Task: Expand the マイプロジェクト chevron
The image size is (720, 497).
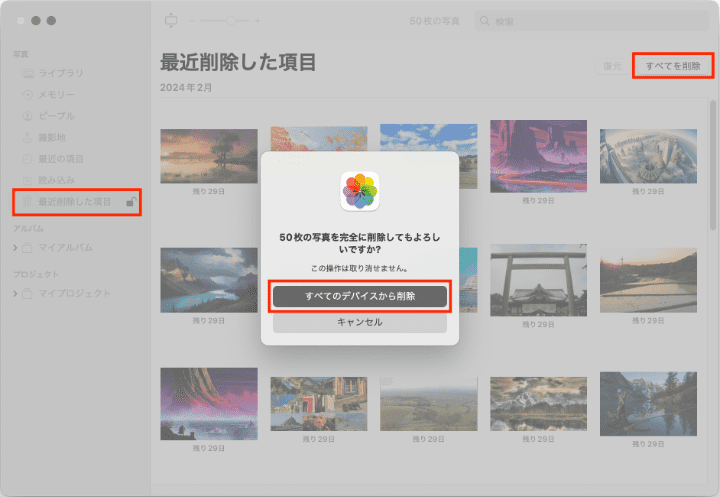Action: pos(15,293)
